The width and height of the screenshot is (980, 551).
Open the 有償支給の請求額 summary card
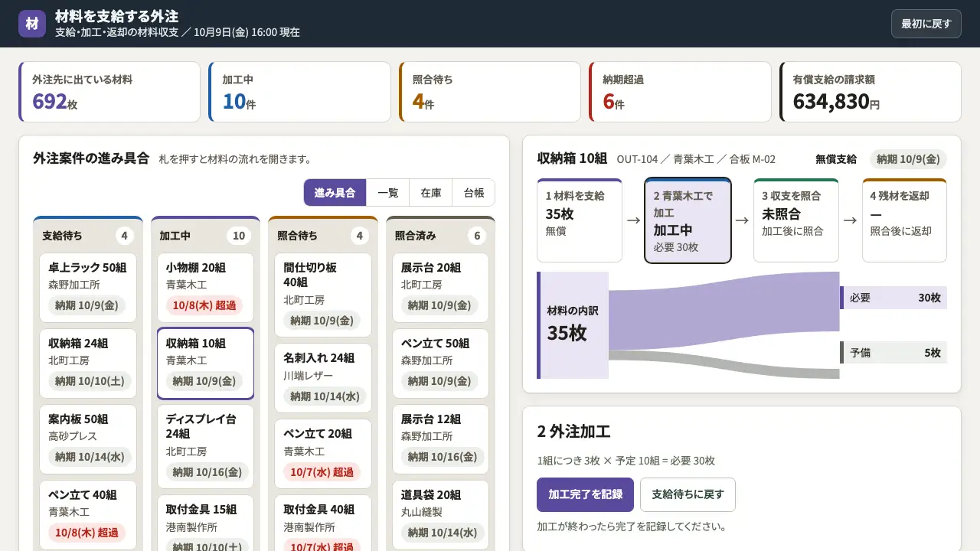click(x=870, y=92)
